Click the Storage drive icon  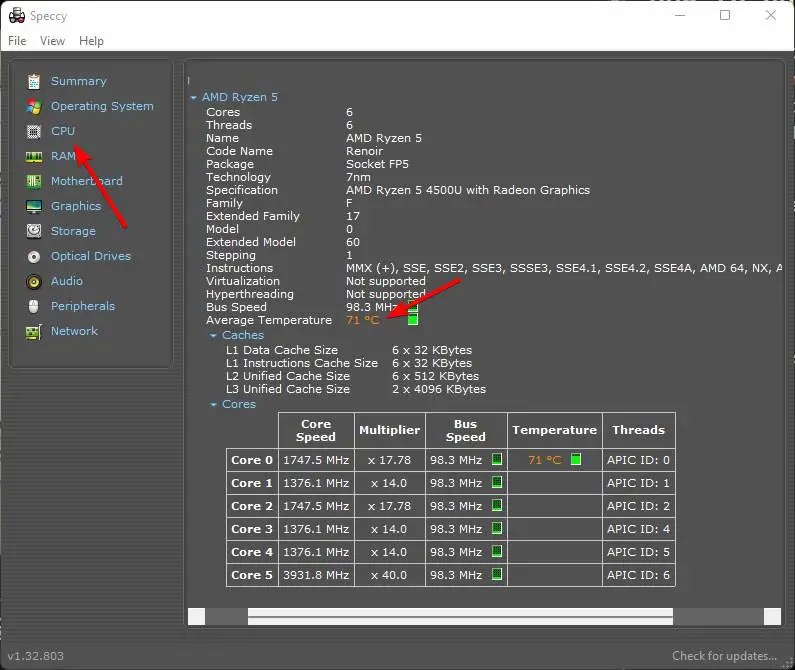pyautogui.click(x=34, y=231)
